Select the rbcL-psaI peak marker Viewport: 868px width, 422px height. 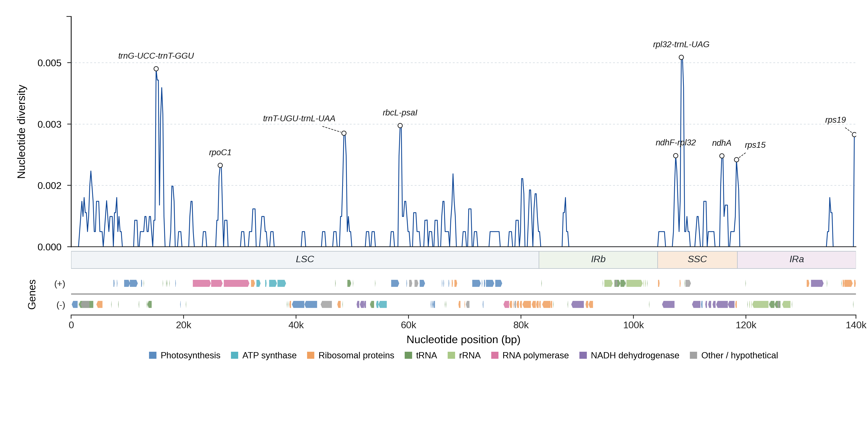pos(400,126)
